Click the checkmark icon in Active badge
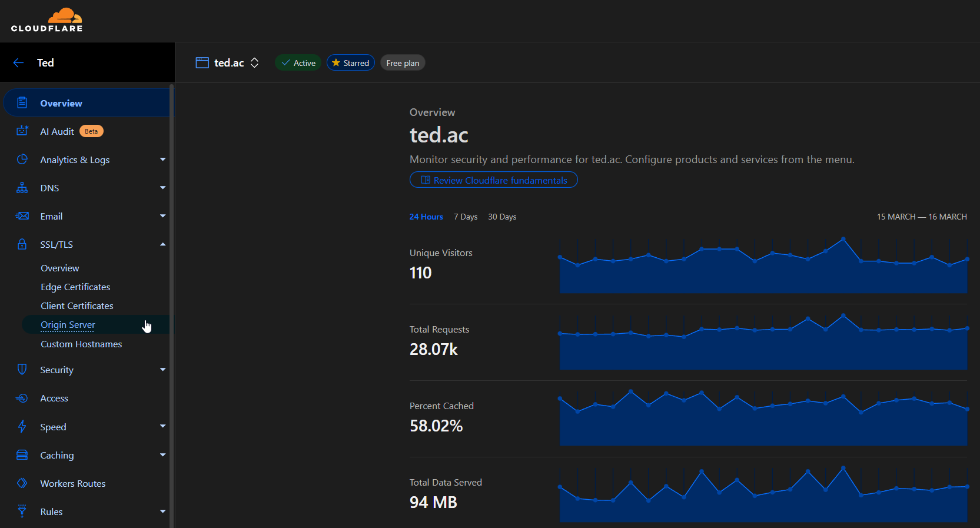 [x=285, y=62]
